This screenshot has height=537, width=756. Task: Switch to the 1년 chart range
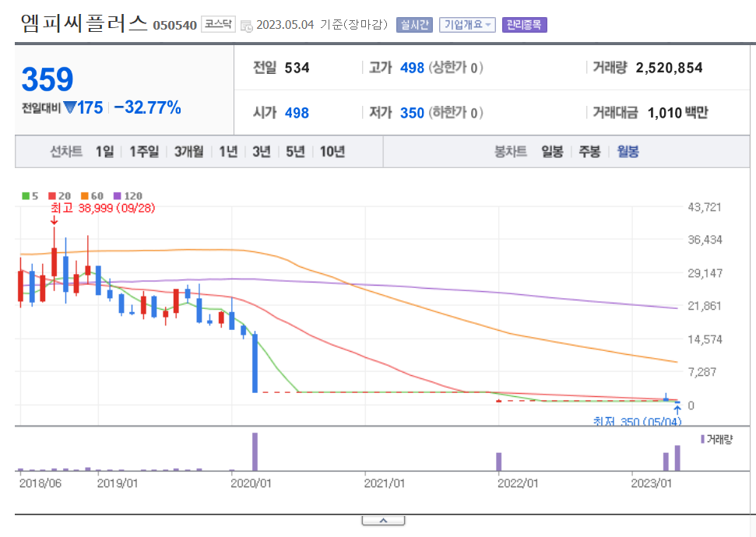point(229,152)
